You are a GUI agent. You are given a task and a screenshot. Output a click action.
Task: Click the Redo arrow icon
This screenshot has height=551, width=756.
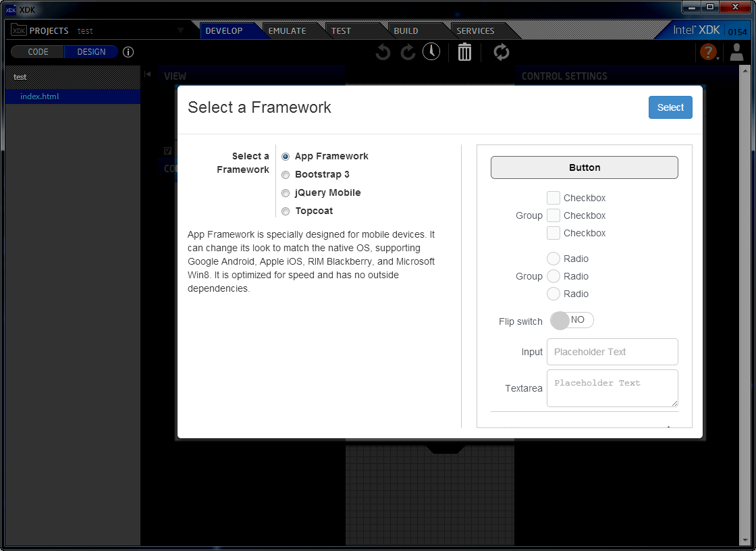tap(407, 52)
